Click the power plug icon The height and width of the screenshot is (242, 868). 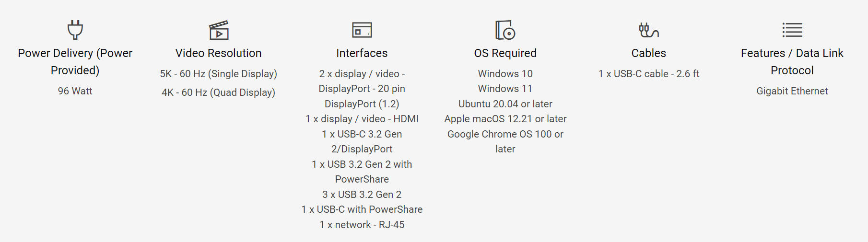click(x=75, y=30)
